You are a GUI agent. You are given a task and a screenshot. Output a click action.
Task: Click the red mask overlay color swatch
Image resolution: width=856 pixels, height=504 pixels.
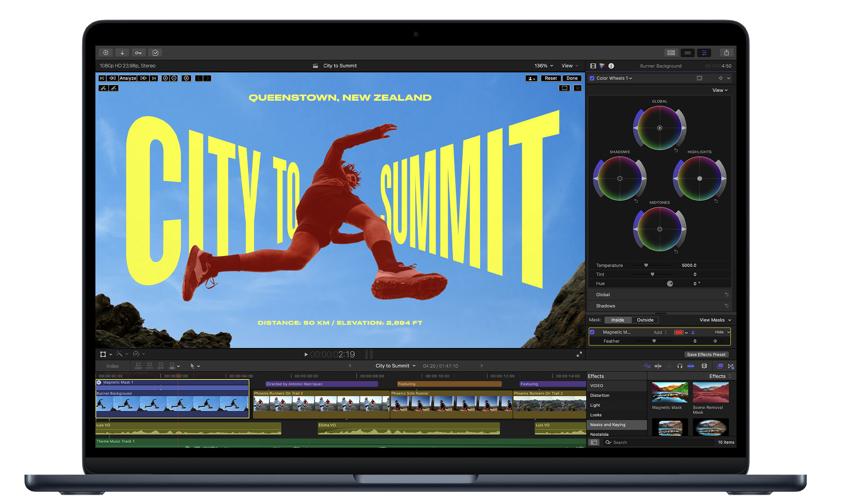pyautogui.click(x=678, y=333)
